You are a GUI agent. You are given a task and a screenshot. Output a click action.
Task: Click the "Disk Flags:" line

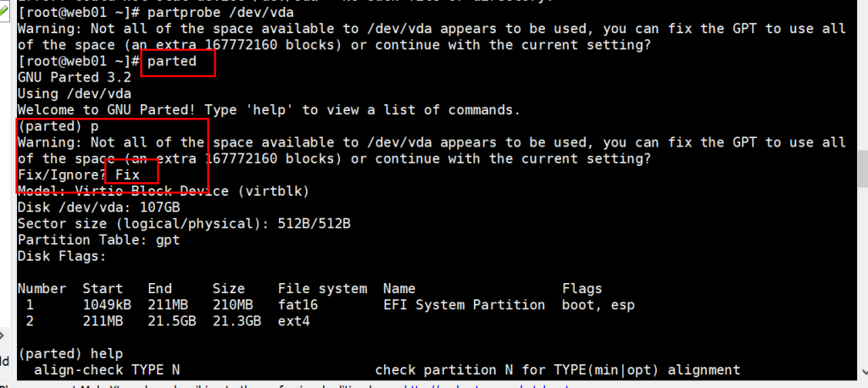[62, 257]
